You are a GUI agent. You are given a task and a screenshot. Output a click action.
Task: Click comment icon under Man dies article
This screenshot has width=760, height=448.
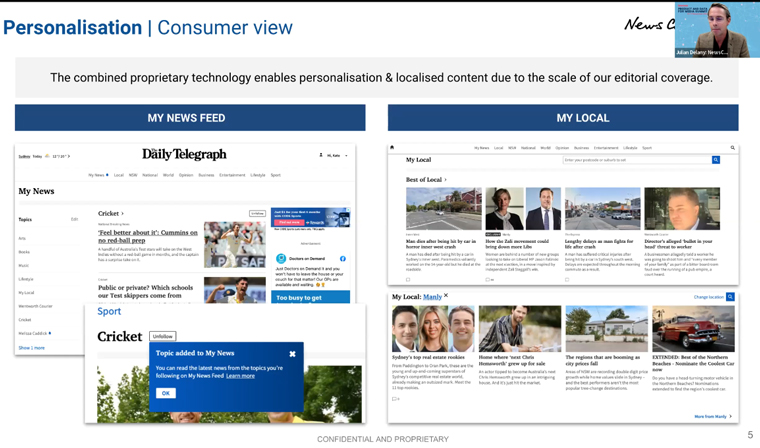point(408,280)
